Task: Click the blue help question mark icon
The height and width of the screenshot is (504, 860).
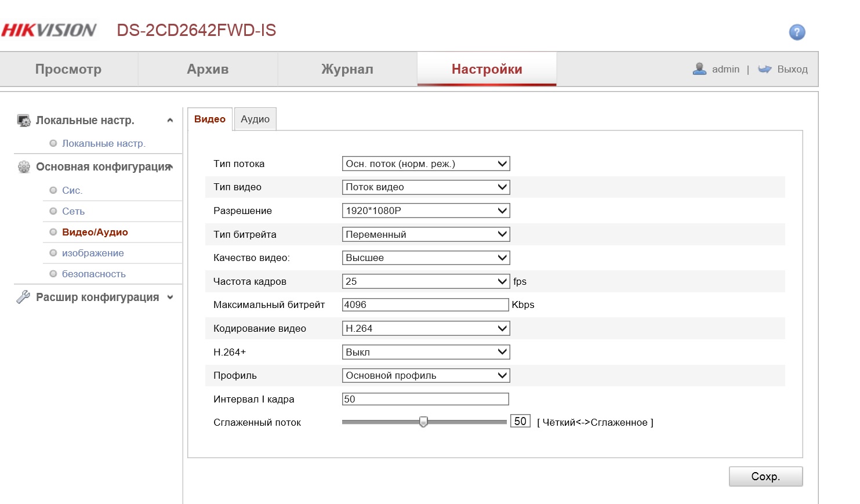Action: [x=797, y=32]
